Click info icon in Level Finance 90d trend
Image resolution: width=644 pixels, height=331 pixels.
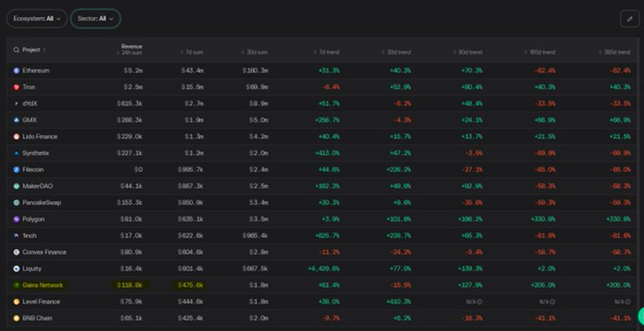[x=479, y=302]
